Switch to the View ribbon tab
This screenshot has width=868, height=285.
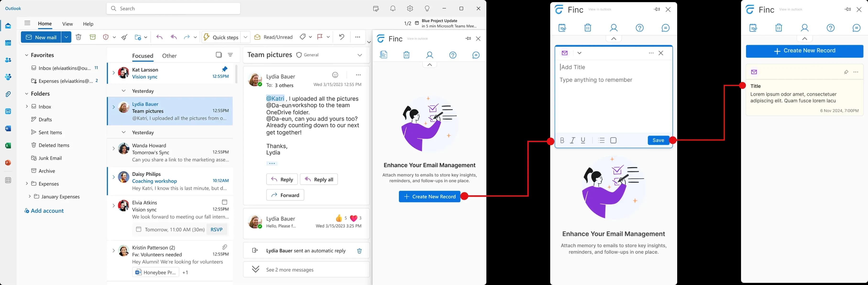coord(67,24)
